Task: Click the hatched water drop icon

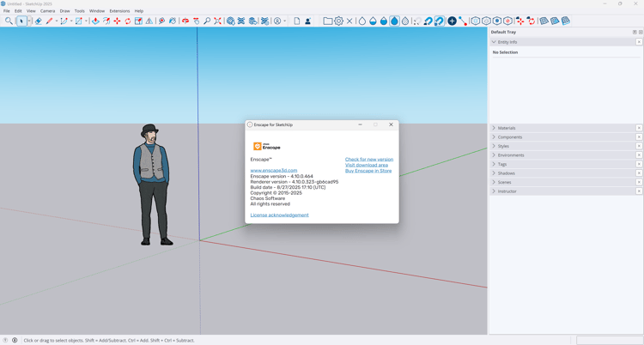Action: point(405,21)
